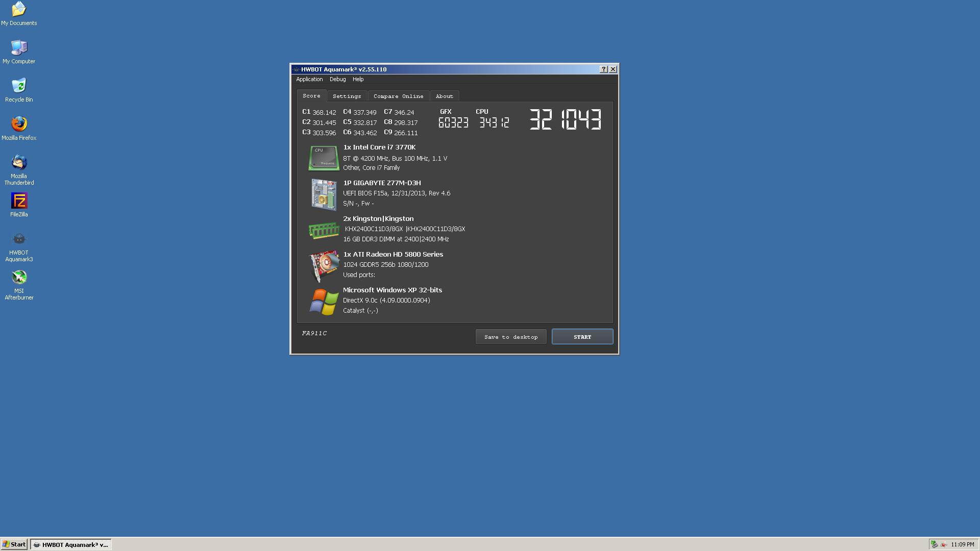Select the HWBOT Aquamark3 desktop shortcut
This screenshot has width=980, height=551.
(19, 247)
